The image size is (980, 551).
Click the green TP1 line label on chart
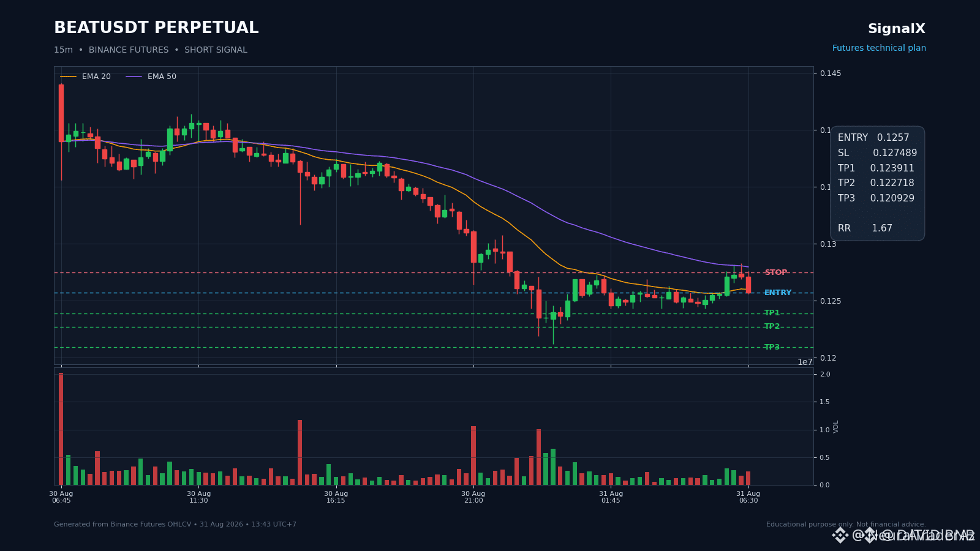(772, 313)
